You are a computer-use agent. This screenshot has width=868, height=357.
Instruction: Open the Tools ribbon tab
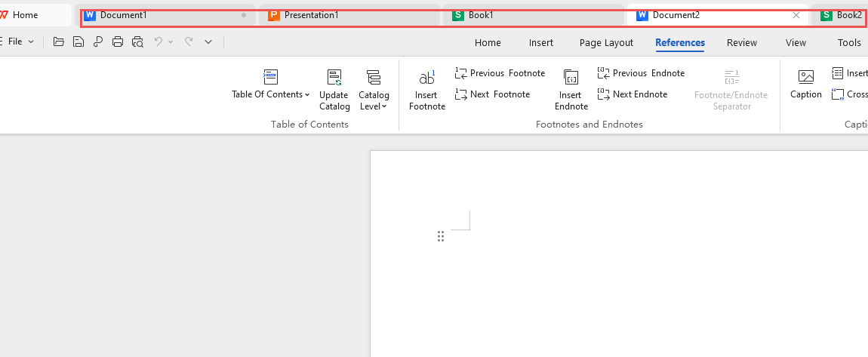click(x=849, y=42)
